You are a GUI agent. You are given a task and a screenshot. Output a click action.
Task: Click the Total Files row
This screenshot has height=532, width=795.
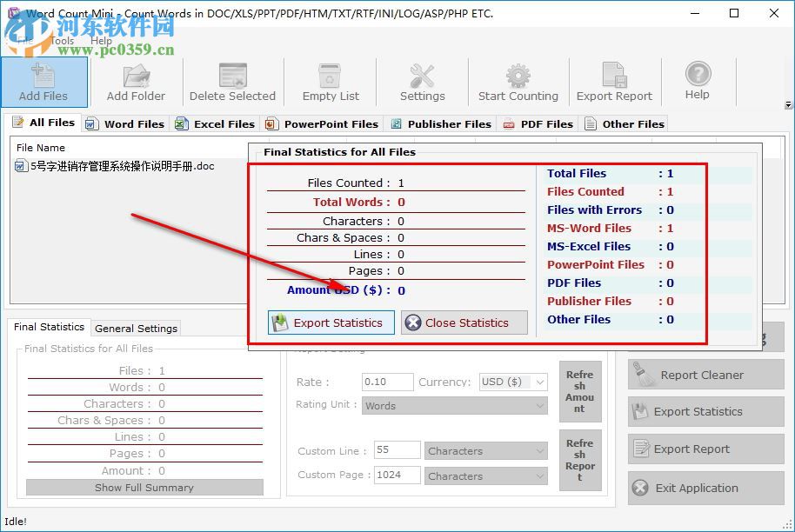pos(611,173)
